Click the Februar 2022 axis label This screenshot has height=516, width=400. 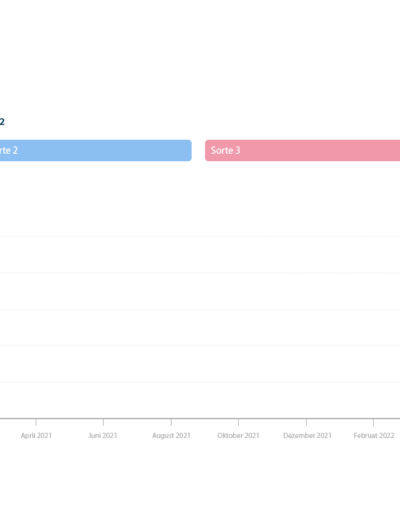pyautogui.click(x=374, y=435)
